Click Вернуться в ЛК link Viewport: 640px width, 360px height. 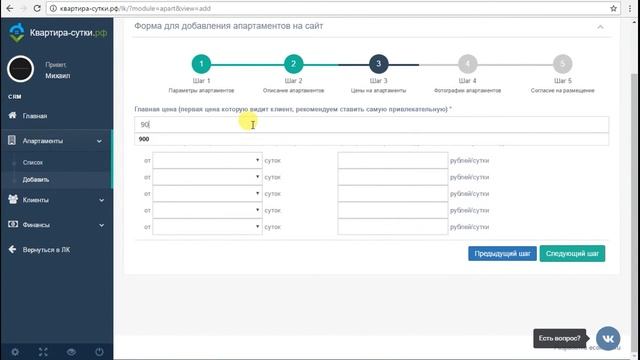(x=46, y=250)
